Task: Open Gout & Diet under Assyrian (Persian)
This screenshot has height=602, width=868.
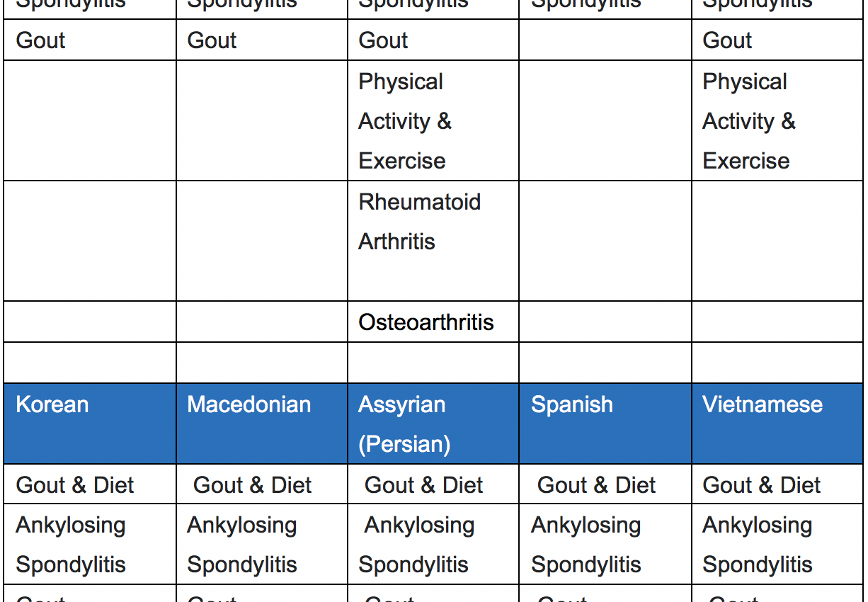Action: click(x=424, y=485)
